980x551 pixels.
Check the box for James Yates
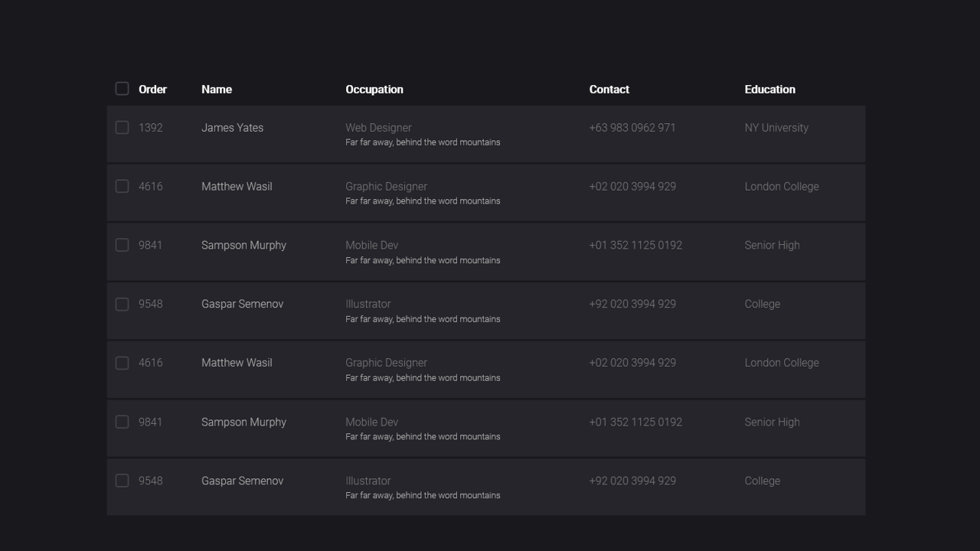pyautogui.click(x=122, y=128)
